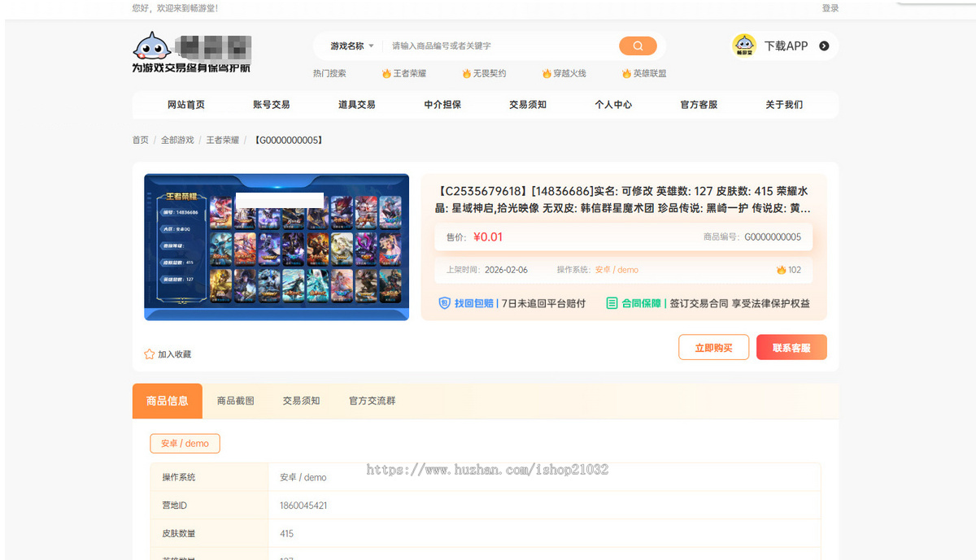976x560 pixels.
Task: Click the flame icon beside 102 views
Action: coord(781,270)
